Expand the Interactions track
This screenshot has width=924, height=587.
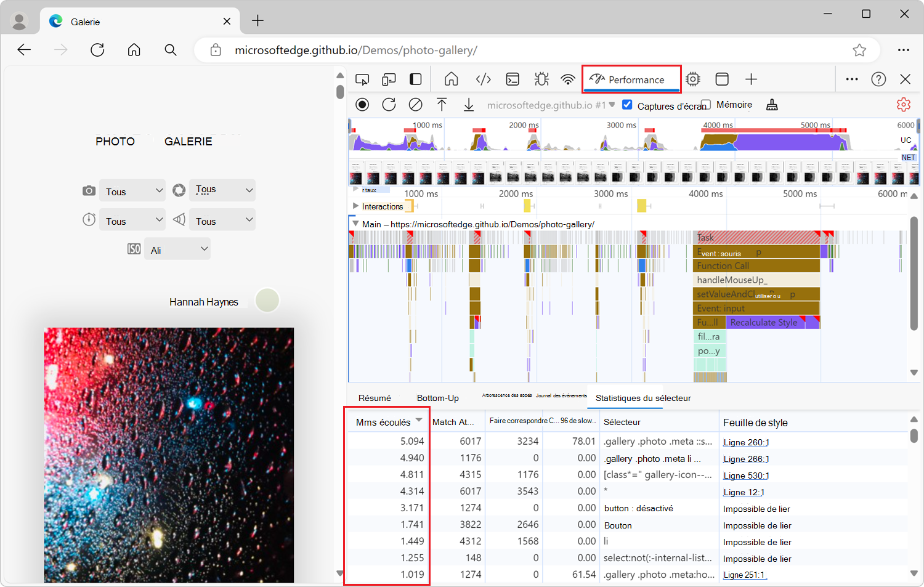(355, 206)
